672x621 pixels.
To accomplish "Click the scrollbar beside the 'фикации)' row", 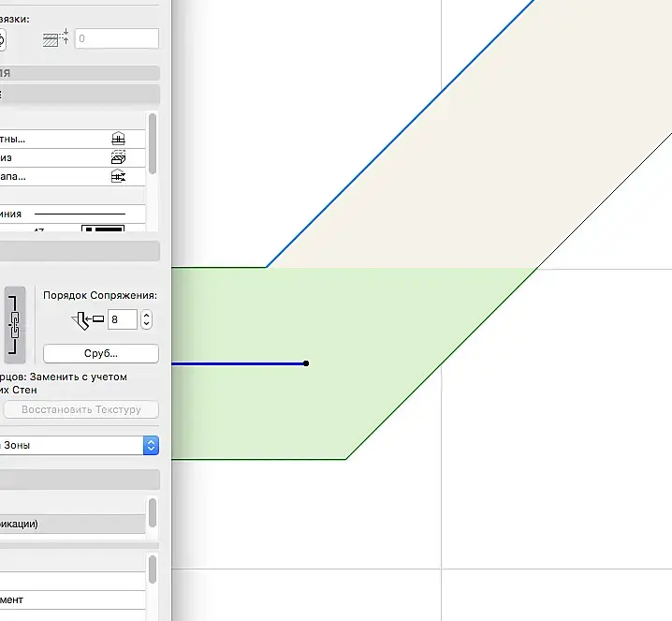I will click(153, 513).
